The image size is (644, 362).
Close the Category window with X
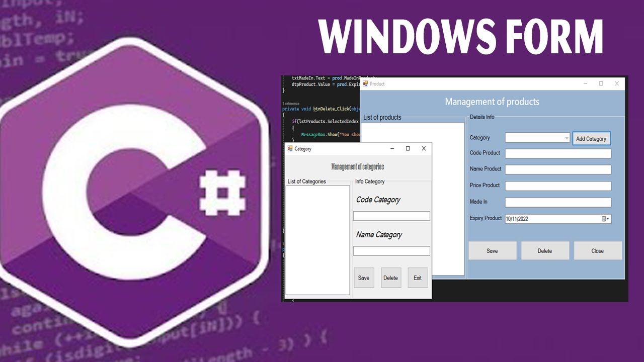pyautogui.click(x=424, y=148)
